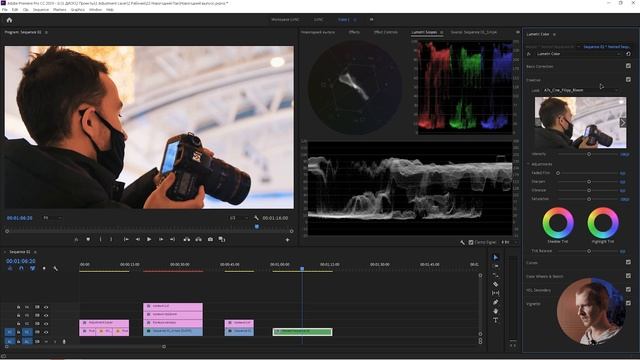
Task: Open Program monitor settings wrench
Action: [256, 218]
